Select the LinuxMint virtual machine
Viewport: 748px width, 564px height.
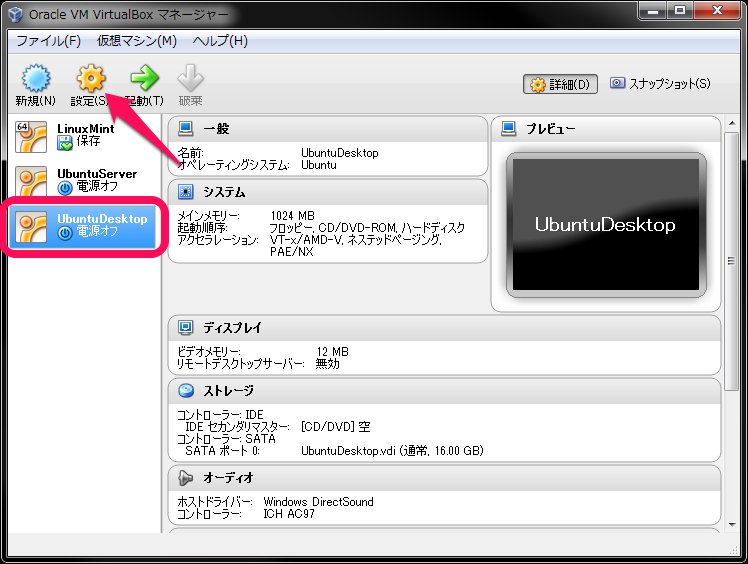point(85,136)
